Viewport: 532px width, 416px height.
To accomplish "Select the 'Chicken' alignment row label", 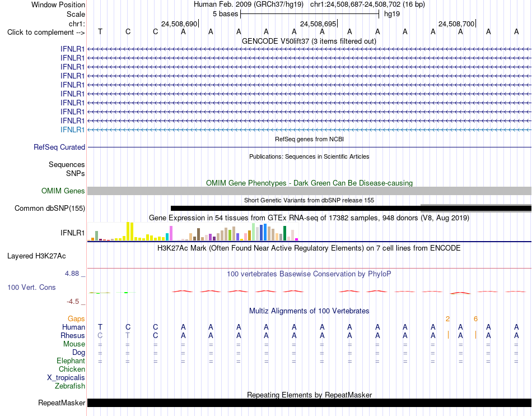I will point(72,369).
